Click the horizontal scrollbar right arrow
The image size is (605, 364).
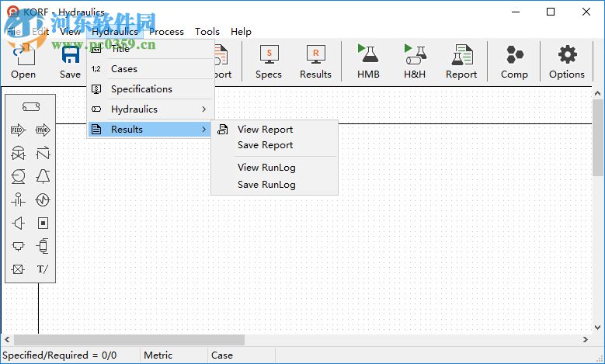(586, 340)
